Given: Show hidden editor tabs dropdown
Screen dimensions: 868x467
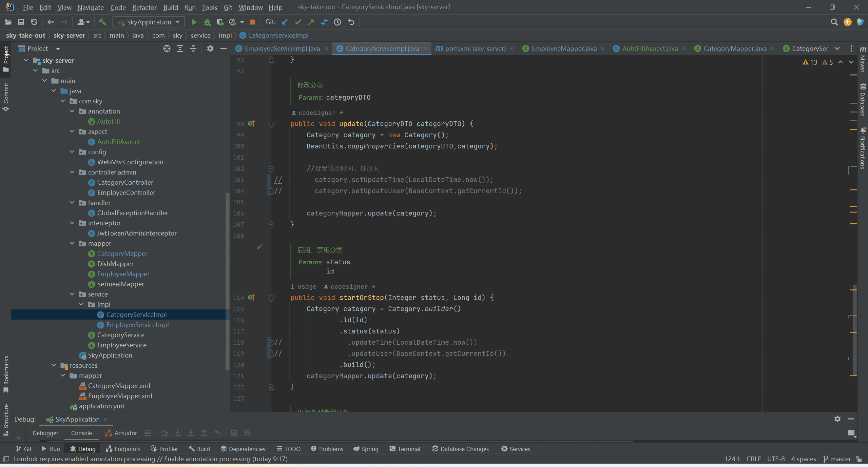Looking at the screenshot, I should 837,48.
